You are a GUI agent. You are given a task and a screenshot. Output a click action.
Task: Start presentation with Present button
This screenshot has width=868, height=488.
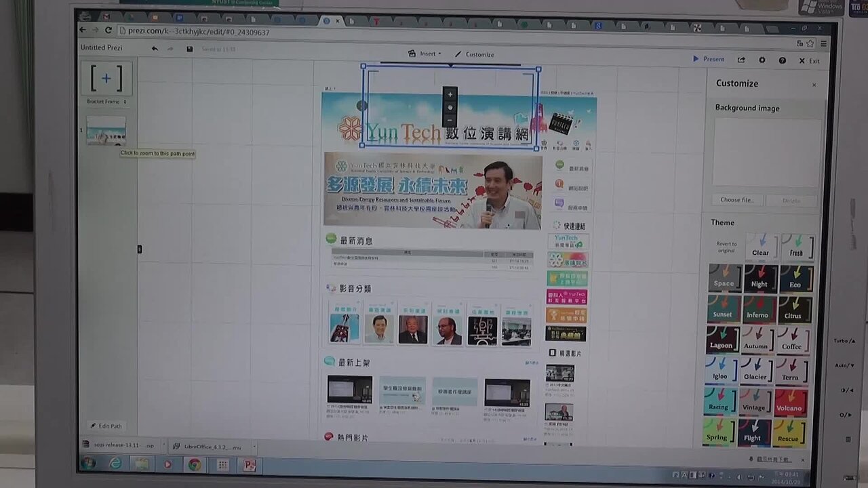coord(708,59)
